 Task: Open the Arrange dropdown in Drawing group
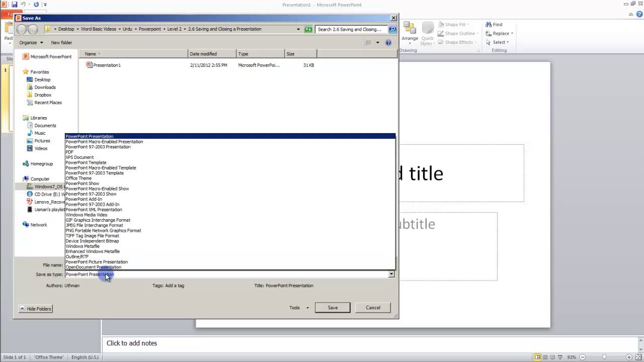pyautogui.click(x=410, y=33)
